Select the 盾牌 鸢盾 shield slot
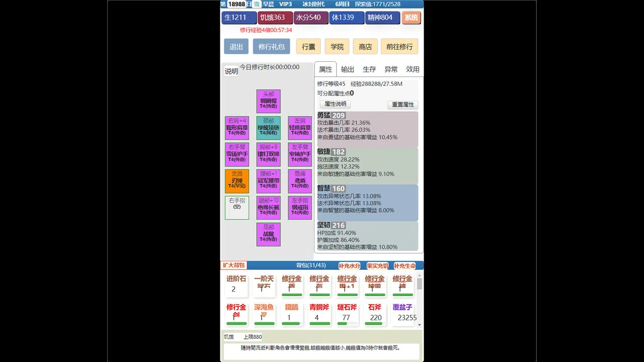Screen dimensions: 644x362 pos(300,181)
